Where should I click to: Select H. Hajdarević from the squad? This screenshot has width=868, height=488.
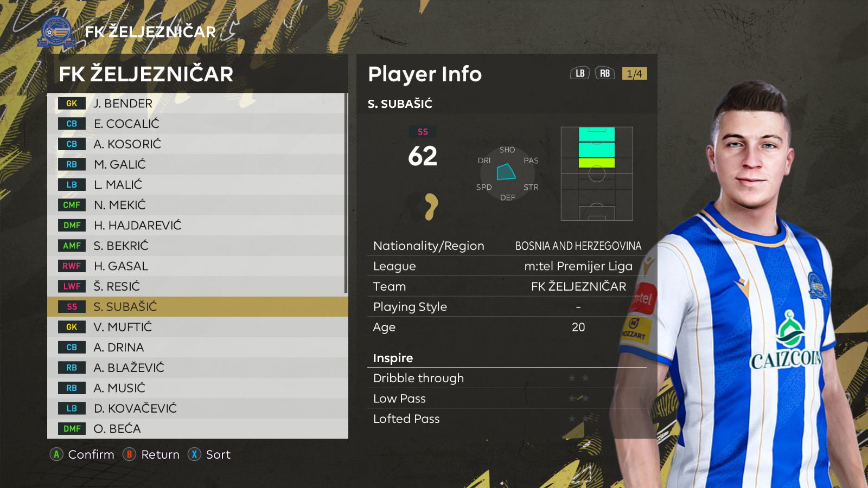pyautogui.click(x=197, y=225)
